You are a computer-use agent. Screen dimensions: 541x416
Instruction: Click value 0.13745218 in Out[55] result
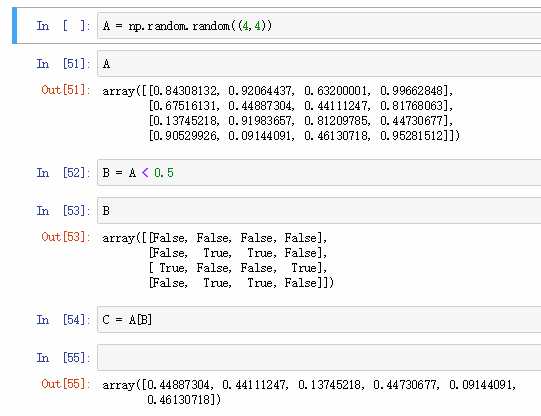click(330, 385)
